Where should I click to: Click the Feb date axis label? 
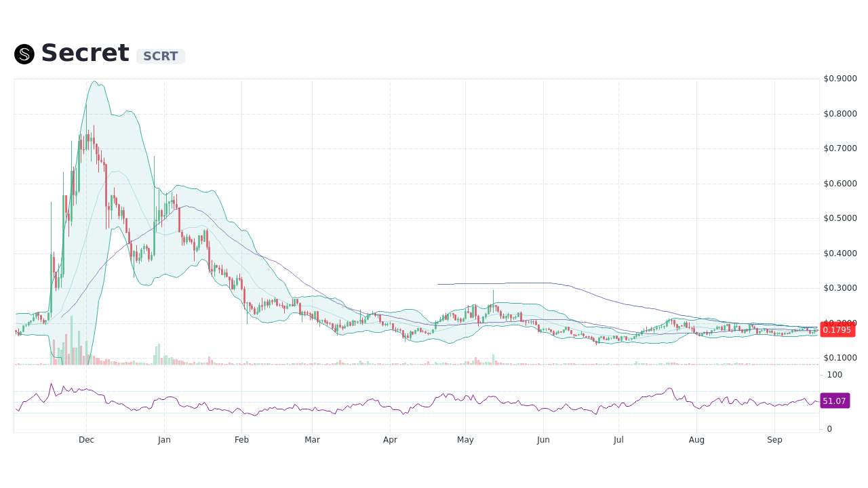coord(242,440)
